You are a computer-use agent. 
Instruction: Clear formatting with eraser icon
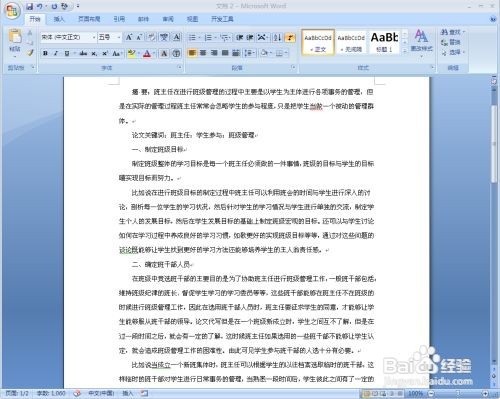tap(152, 37)
